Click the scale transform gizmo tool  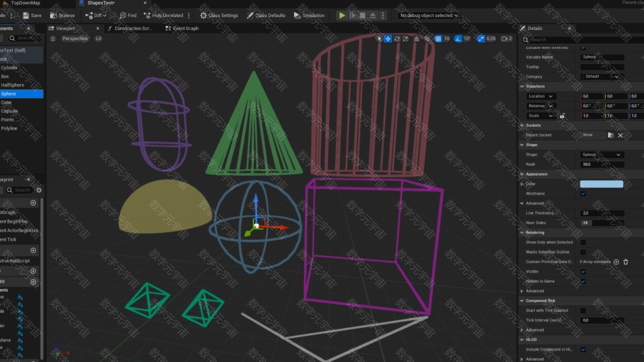pyautogui.click(x=406, y=39)
